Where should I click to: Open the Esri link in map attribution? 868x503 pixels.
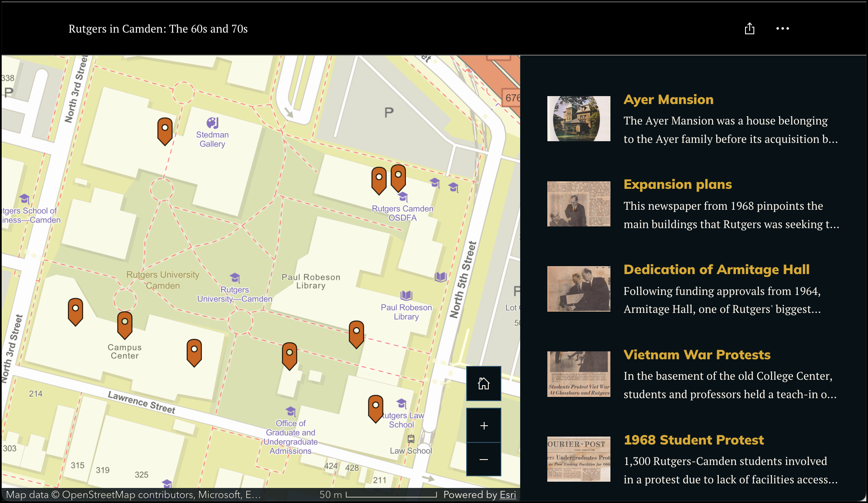[x=508, y=495]
